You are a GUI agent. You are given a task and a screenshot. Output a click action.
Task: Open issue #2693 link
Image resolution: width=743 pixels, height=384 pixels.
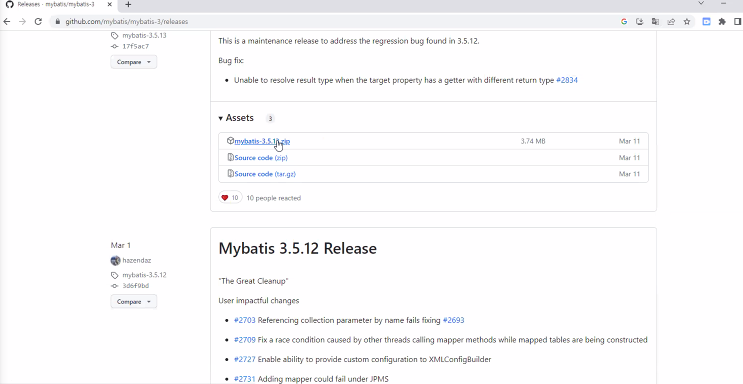[453, 320]
